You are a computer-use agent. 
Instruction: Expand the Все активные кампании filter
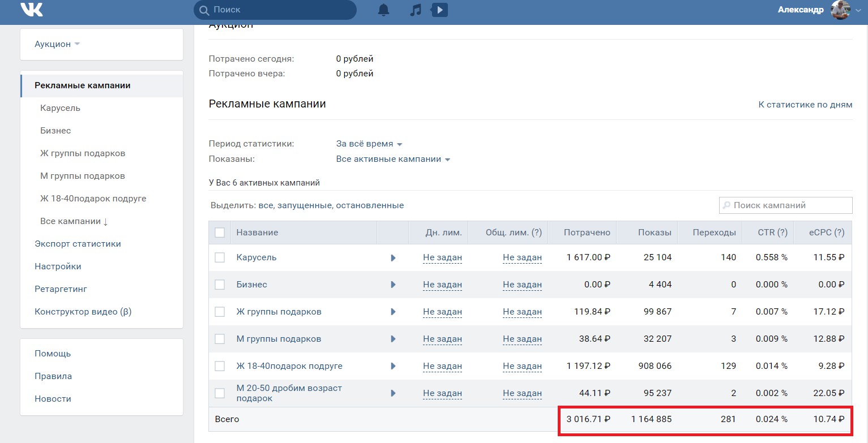[x=393, y=159]
